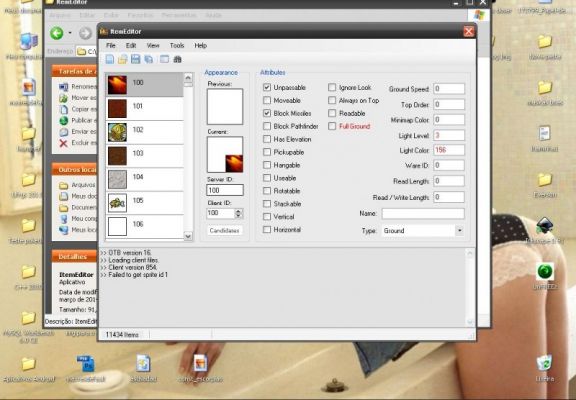Image resolution: width=576 pixels, height=400 pixels.
Task: Enable the Ignore Look checkbox
Action: 332,87
